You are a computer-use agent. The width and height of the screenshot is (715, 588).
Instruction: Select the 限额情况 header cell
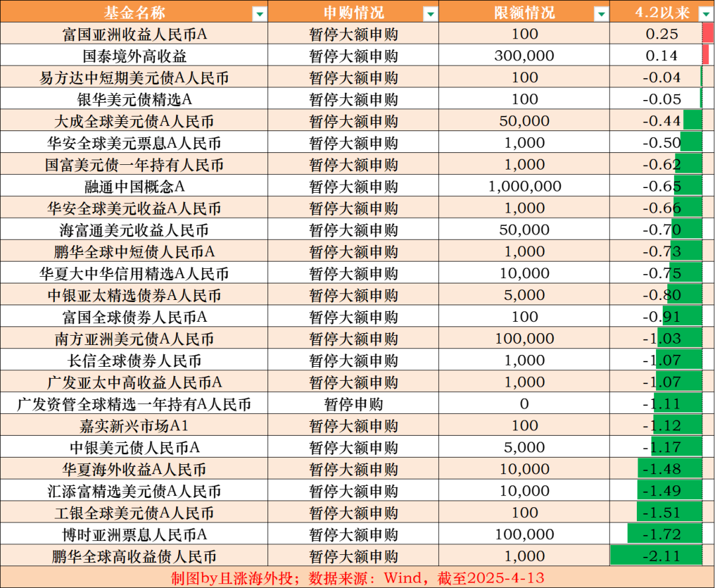[x=524, y=12]
